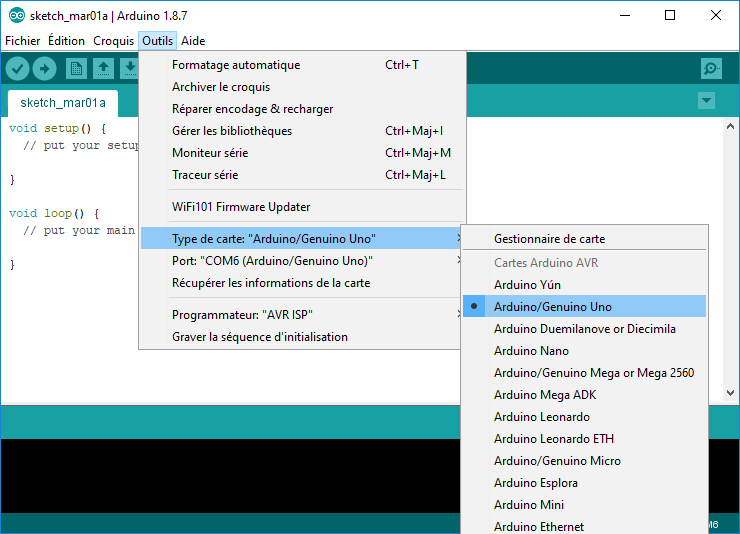The width and height of the screenshot is (740, 534).
Task: Click the 'void loop() {' code line
Action: [x=54, y=213]
